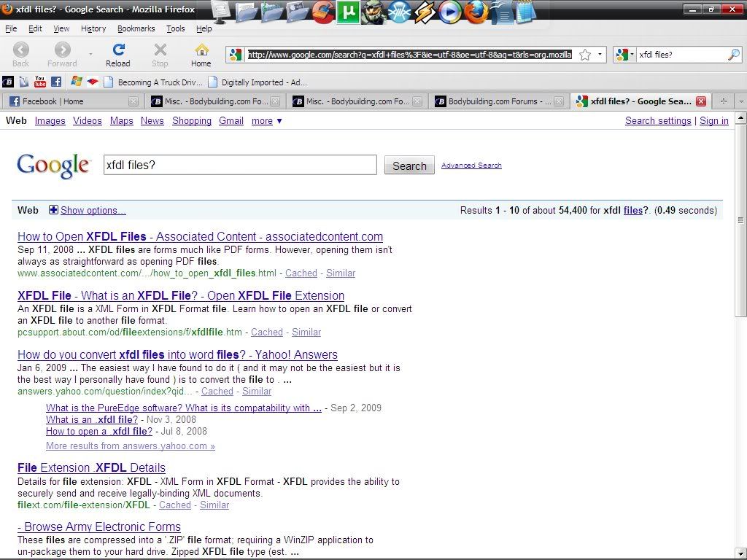747x560 pixels.
Task: Launch uTorrent from the top dock
Action: (x=348, y=12)
